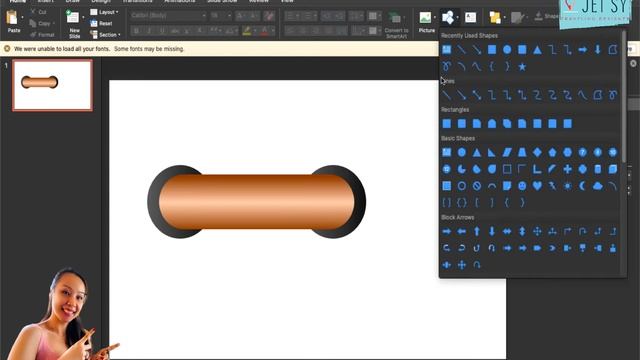This screenshot has height=360, width=640.
Task: Click the shapes gallery scrollbar
Action: pos(623,98)
